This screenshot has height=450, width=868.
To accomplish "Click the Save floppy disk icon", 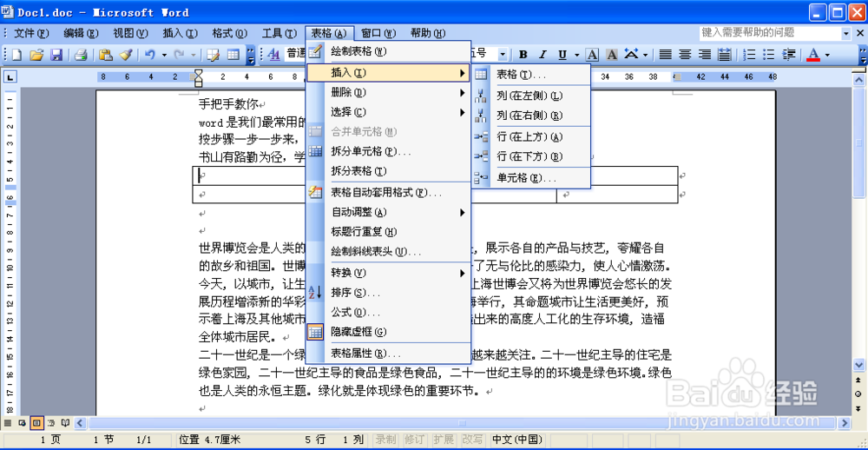I will click(56, 55).
